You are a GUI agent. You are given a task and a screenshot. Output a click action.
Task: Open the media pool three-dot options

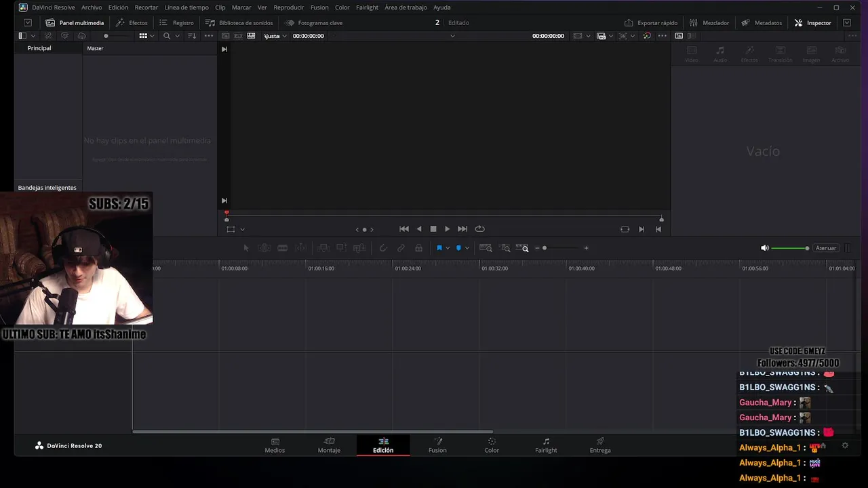(209, 36)
